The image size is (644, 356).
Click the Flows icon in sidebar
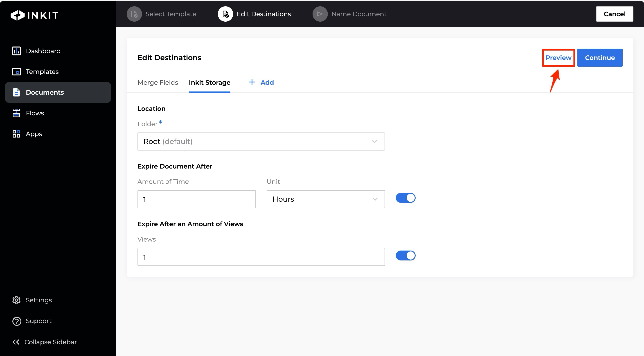(16, 113)
